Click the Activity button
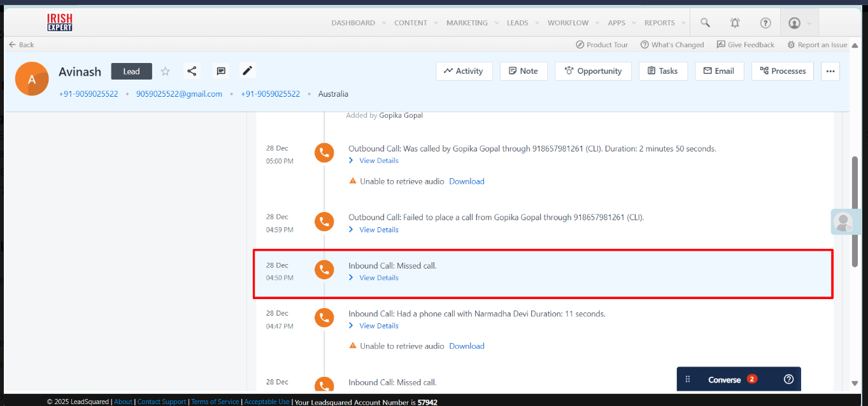Screen dimensions: 868x406 click(x=464, y=71)
